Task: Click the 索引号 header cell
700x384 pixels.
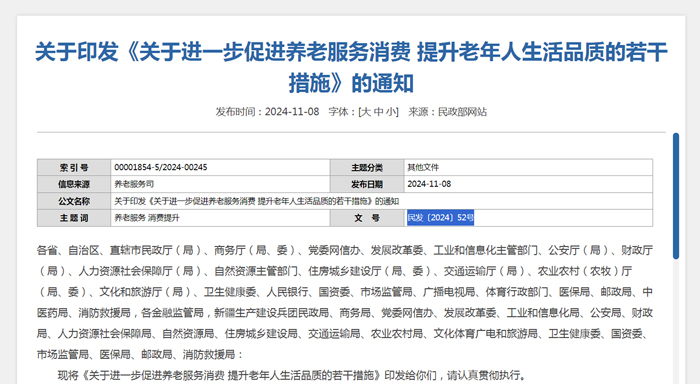Action: 74,167
